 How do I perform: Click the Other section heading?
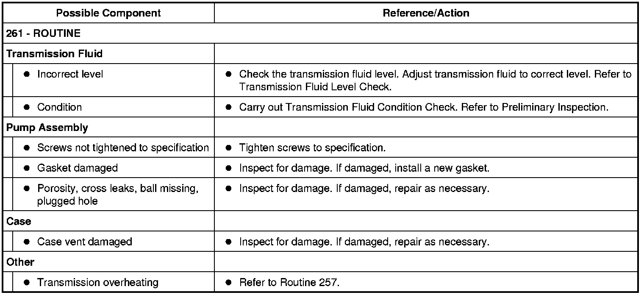pos(20,262)
